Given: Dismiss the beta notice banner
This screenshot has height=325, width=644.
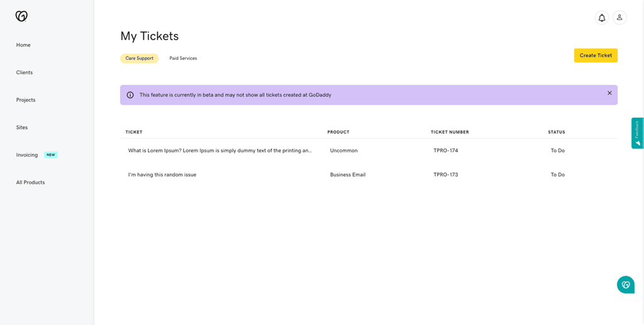Looking at the screenshot, I should coord(609,93).
